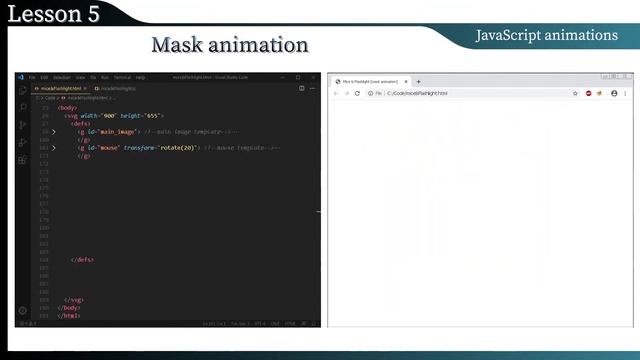
Task: Open the File menu in VS Code
Action: [32, 77]
